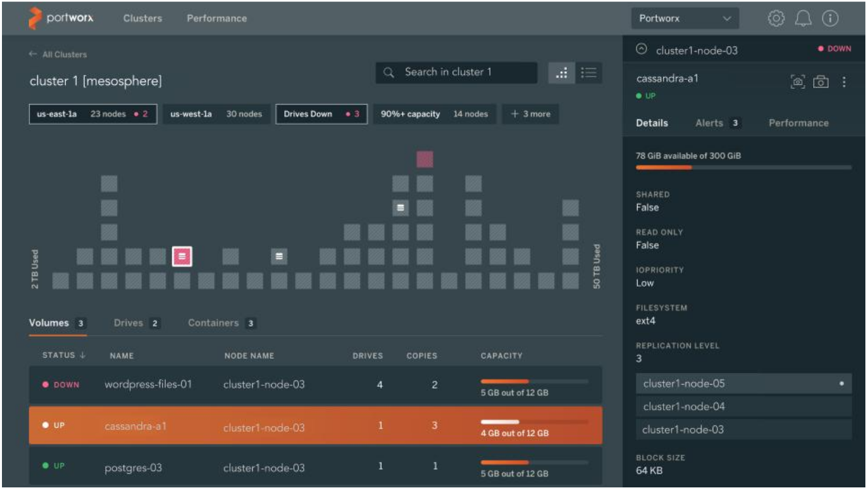This screenshot has height=490, width=868.
Task: Expand the '+ 3 more' filters
Action: [x=530, y=114]
